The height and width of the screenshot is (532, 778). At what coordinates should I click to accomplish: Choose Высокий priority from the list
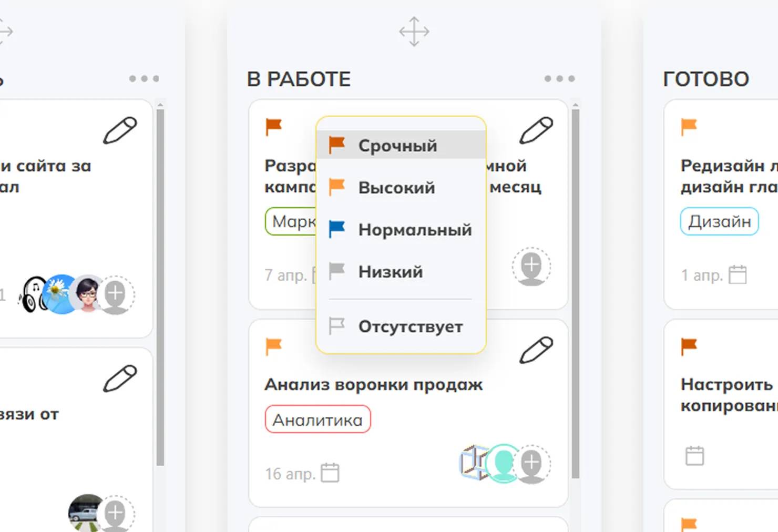[396, 187]
